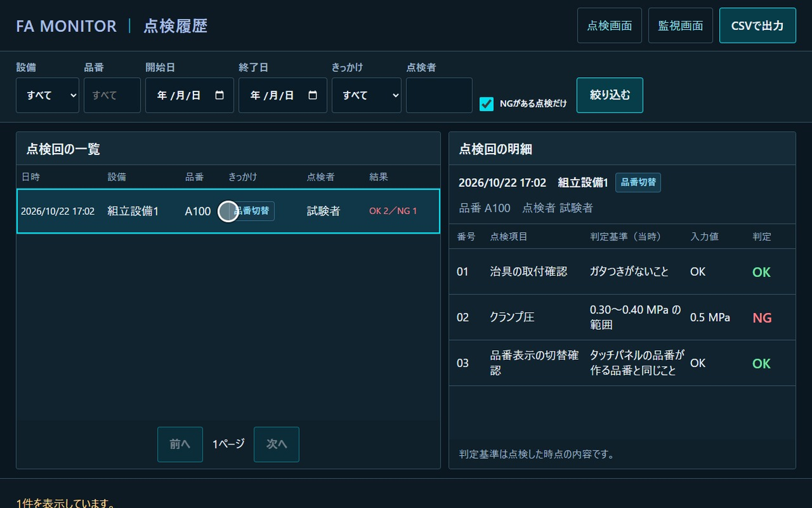Viewport: 812px width, 508px height.
Task: Click the 1ページ page indicator
Action: coord(228,444)
